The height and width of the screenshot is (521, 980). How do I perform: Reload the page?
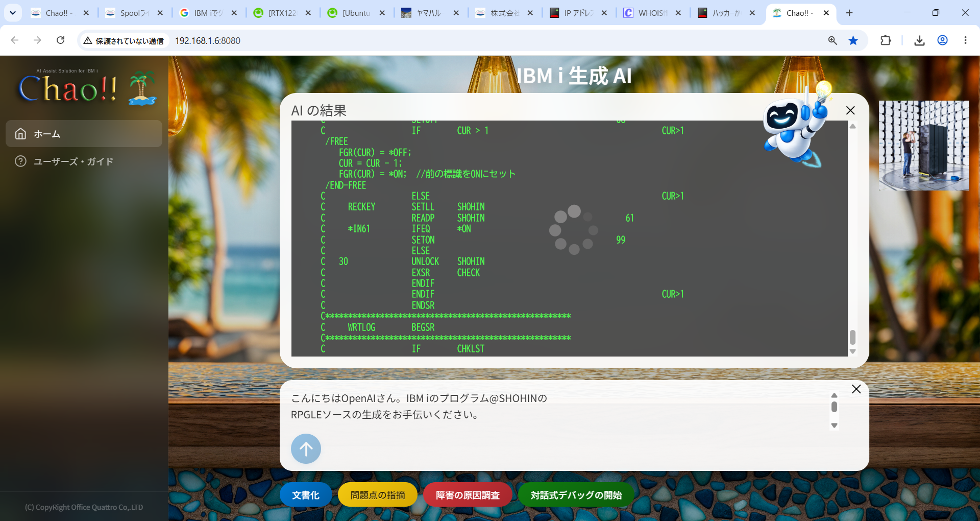60,40
